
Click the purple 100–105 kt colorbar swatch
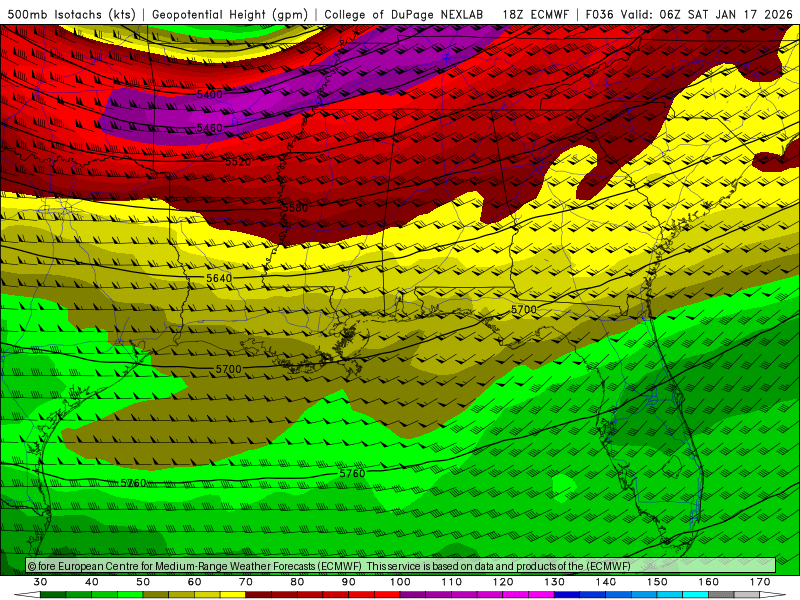point(413,595)
